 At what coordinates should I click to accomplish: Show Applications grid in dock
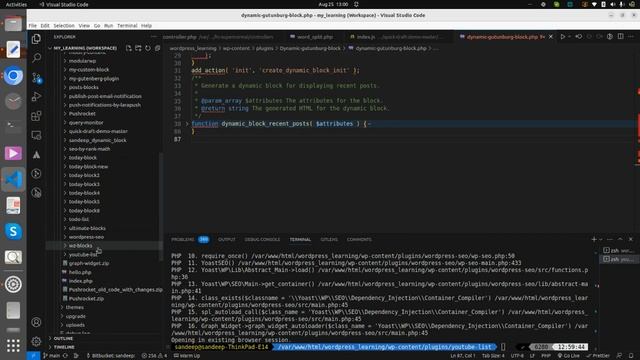tap(13, 345)
